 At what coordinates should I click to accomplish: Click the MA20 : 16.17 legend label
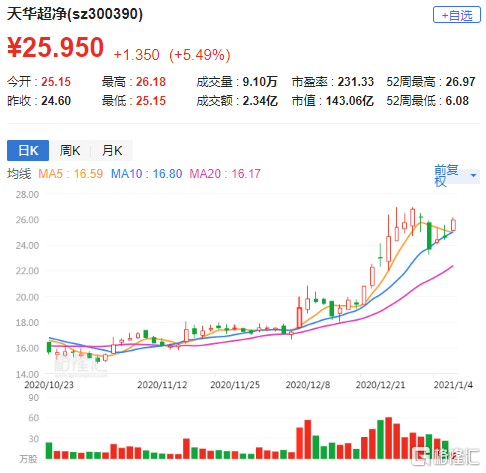(225, 174)
